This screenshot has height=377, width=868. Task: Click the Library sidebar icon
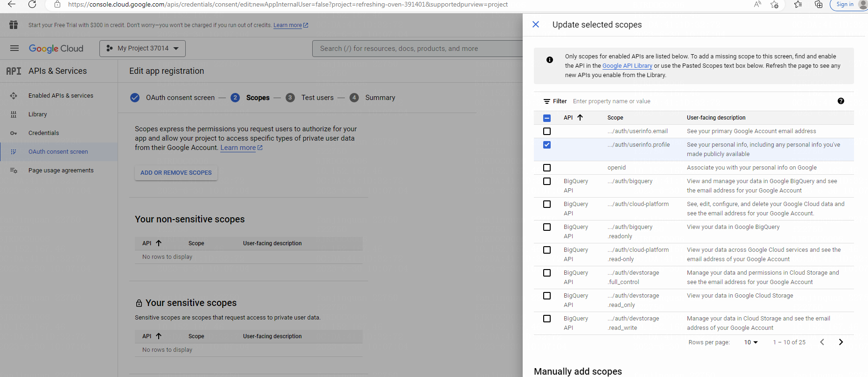pos(14,114)
